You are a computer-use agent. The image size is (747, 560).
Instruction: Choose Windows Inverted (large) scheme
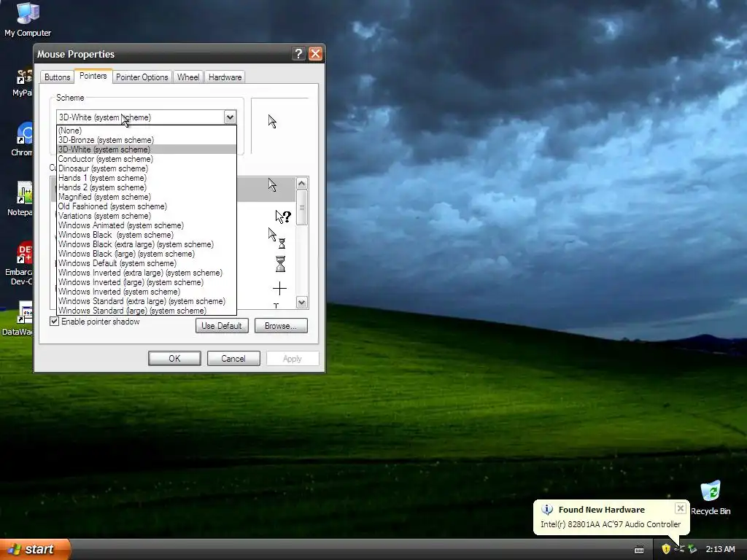[x=146, y=282]
